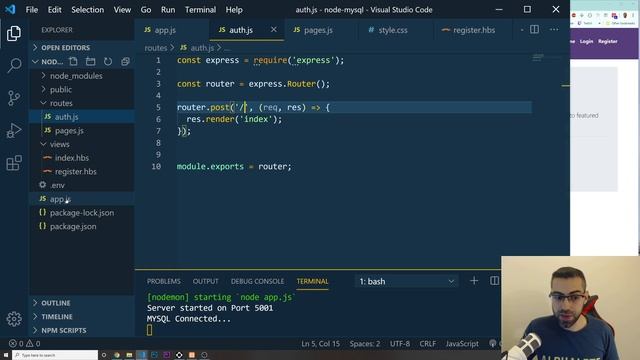Open the Terminal menu

click(200, 9)
